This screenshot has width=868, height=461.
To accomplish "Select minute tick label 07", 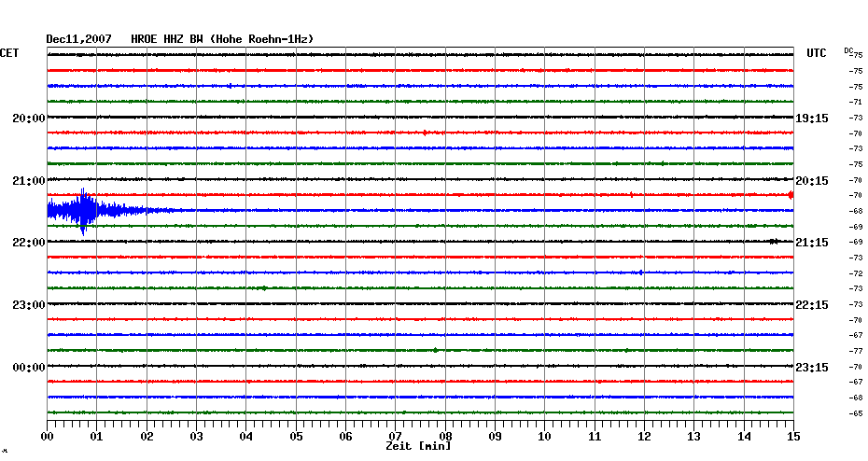I will (395, 437).
